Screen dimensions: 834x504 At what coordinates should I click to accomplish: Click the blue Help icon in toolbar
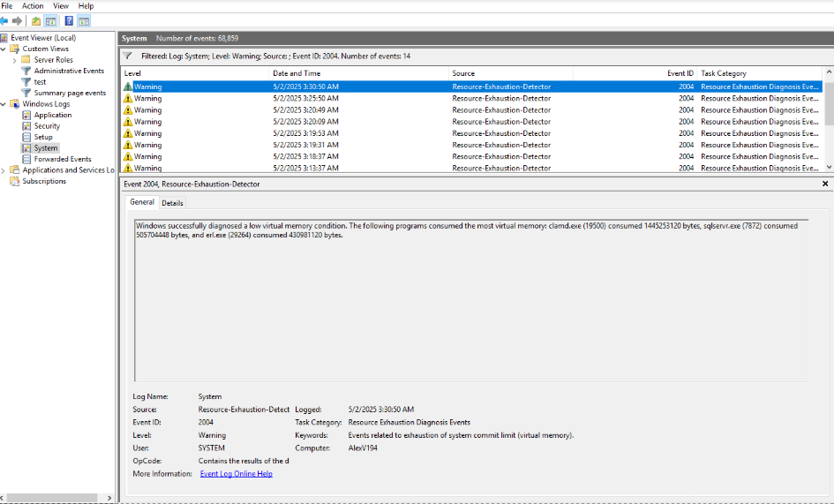69,20
